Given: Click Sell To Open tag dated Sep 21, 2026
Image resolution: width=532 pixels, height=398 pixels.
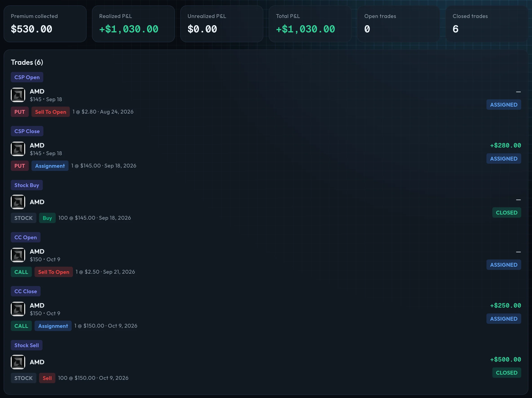Looking at the screenshot, I should pyautogui.click(x=54, y=272).
